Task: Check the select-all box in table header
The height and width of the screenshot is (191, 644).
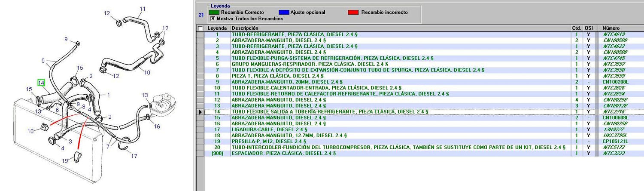Action: click(x=200, y=28)
